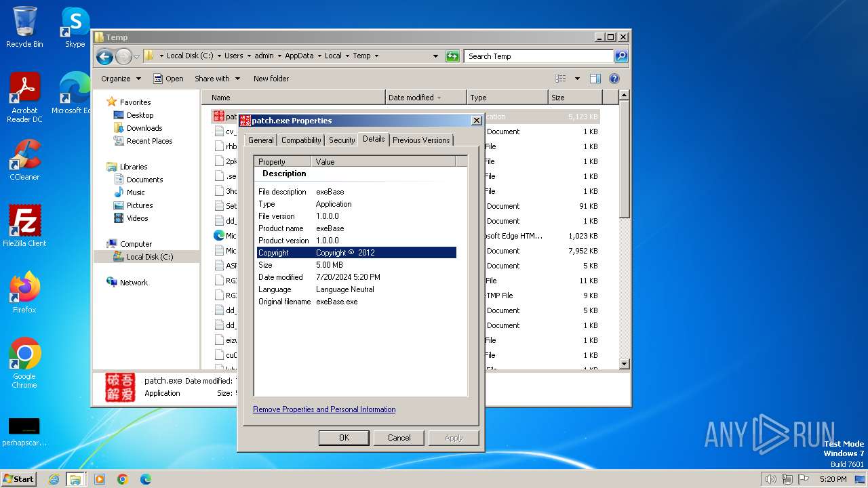Switch to the General tab
The height and width of the screenshot is (488, 868).
pos(260,140)
